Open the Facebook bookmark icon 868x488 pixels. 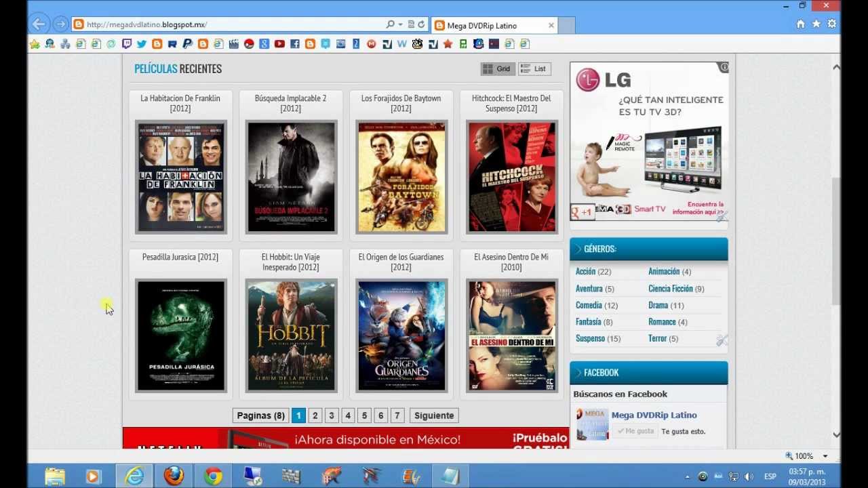[295, 44]
